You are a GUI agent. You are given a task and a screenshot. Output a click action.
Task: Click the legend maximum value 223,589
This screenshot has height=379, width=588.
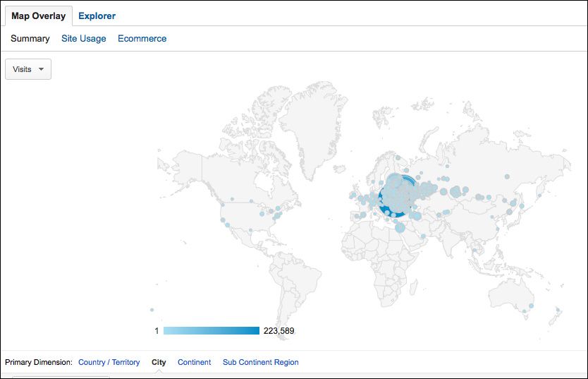pyautogui.click(x=278, y=330)
